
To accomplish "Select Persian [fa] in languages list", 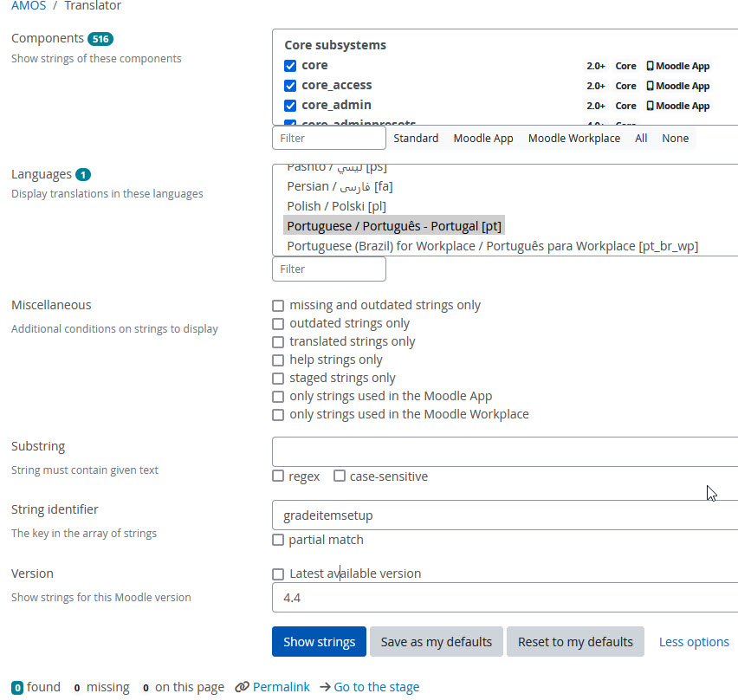I will point(340,186).
